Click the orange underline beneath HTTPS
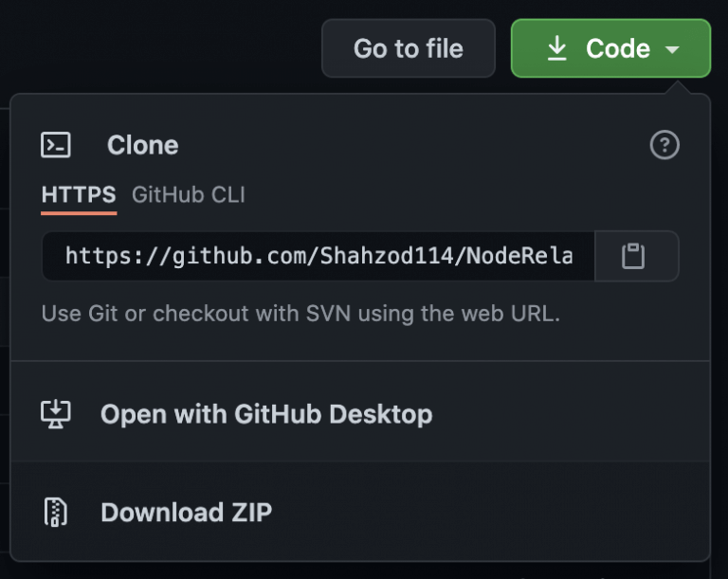 79,212
